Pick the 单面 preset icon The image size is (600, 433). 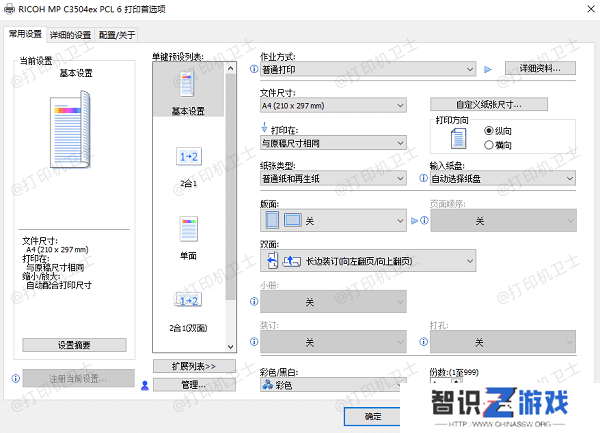[189, 229]
